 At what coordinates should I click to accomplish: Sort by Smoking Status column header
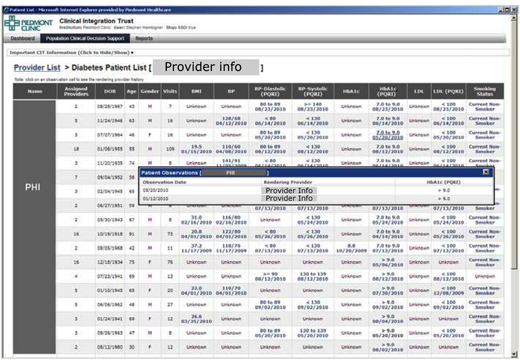[x=485, y=91]
